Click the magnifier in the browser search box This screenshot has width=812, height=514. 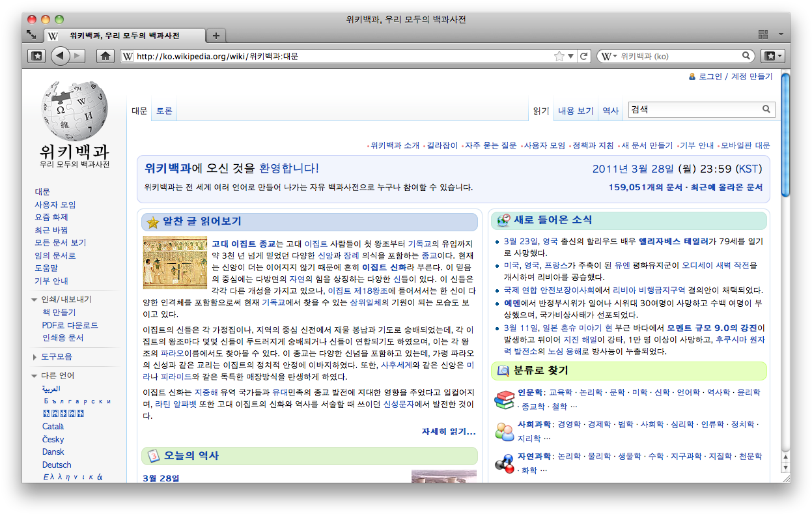746,56
